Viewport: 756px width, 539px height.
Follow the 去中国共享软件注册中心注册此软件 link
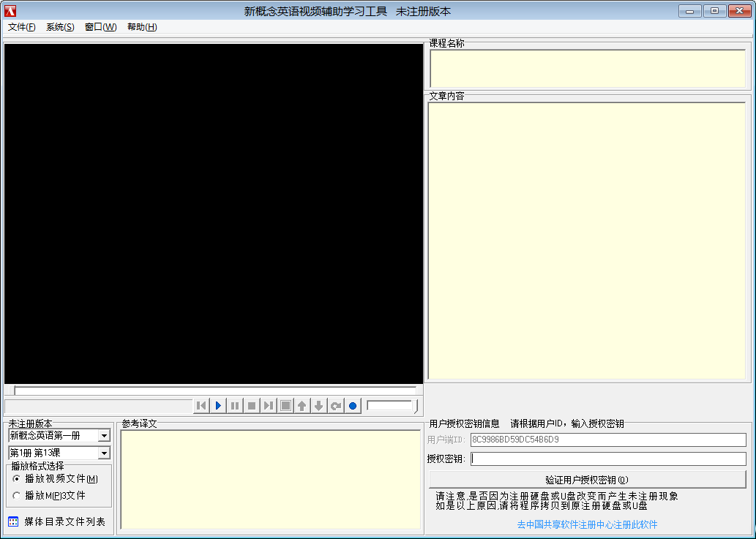587,524
